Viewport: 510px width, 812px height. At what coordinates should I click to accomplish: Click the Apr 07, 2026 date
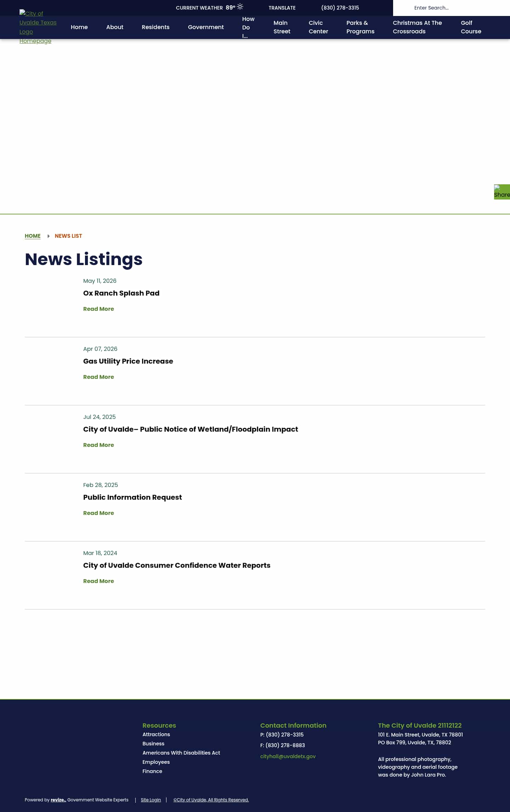pyautogui.click(x=100, y=349)
